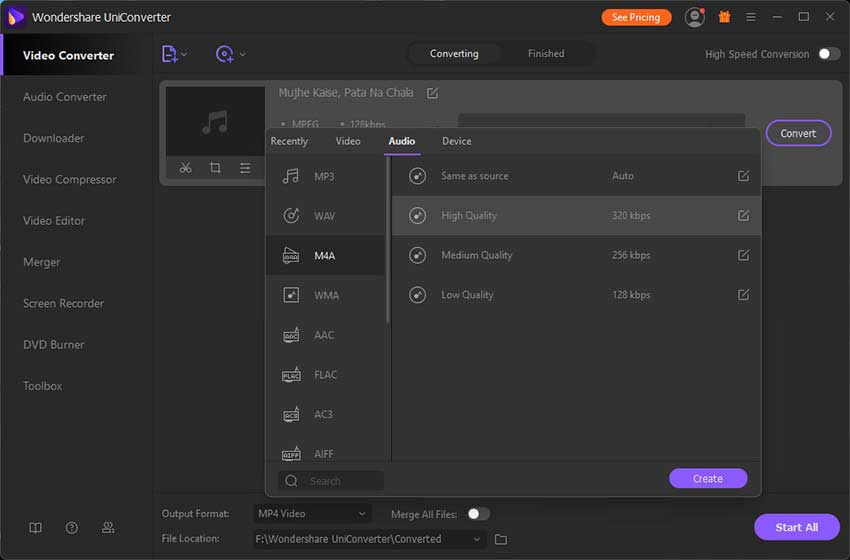850x560 pixels.
Task: Choose the High Quality 320 kbps preset
Action: [576, 216]
